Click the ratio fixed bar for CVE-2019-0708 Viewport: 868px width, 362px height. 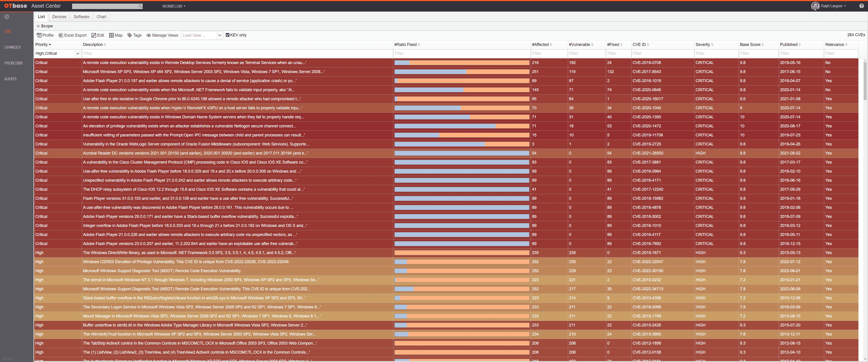[x=462, y=63]
